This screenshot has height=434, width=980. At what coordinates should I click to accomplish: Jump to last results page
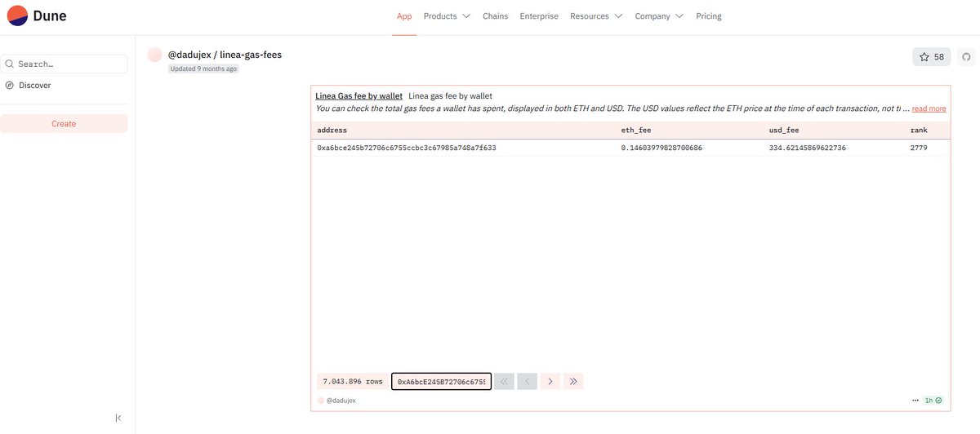pos(573,381)
